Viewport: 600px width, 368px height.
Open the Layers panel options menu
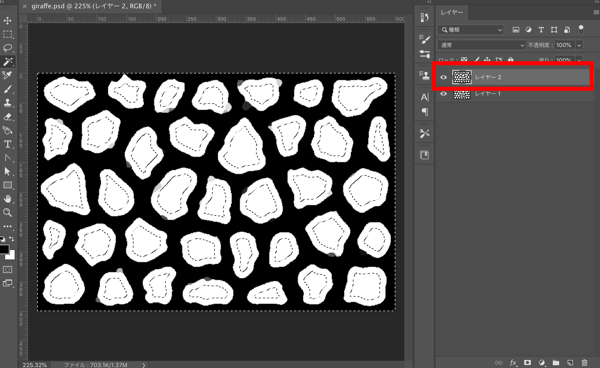596,12
